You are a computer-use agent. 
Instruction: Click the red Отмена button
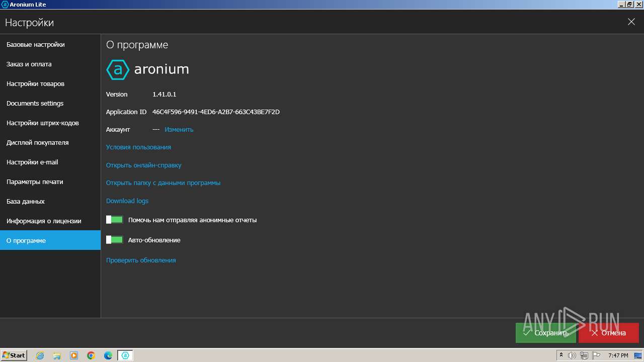point(609,333)
